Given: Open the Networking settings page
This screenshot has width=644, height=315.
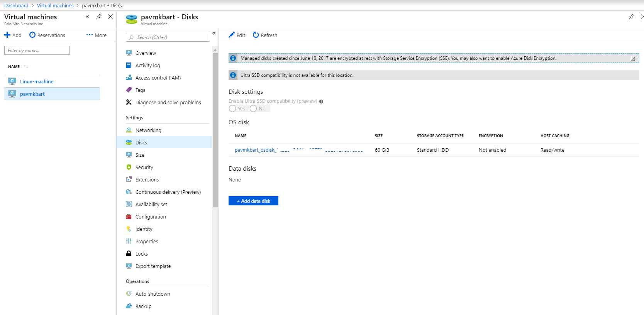Looking at the screenshot, I should click(148, 130).
